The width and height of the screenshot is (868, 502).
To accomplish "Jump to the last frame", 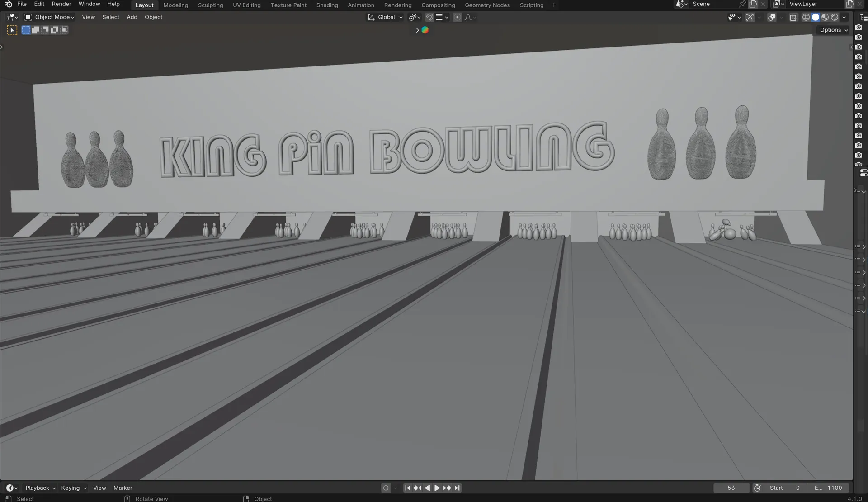I will point(457,488).
